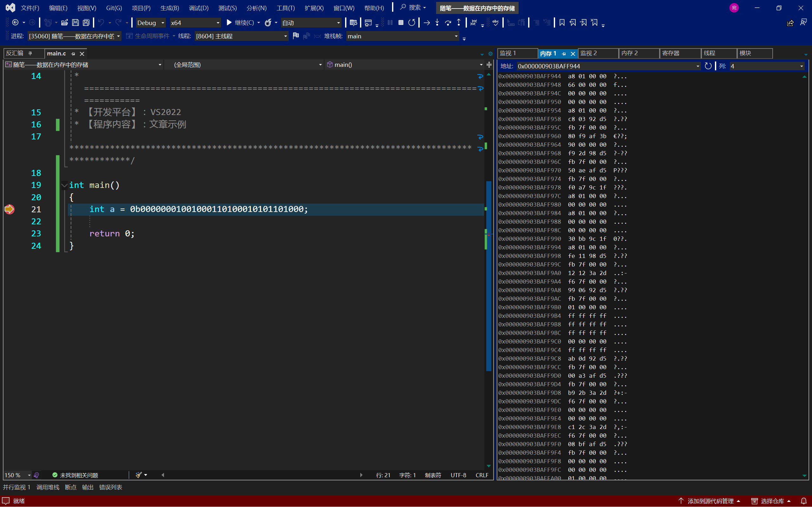Screen dimensions: 812x507
Task: Click the Step Out debug icon
Action: click(x=458, y=23)
